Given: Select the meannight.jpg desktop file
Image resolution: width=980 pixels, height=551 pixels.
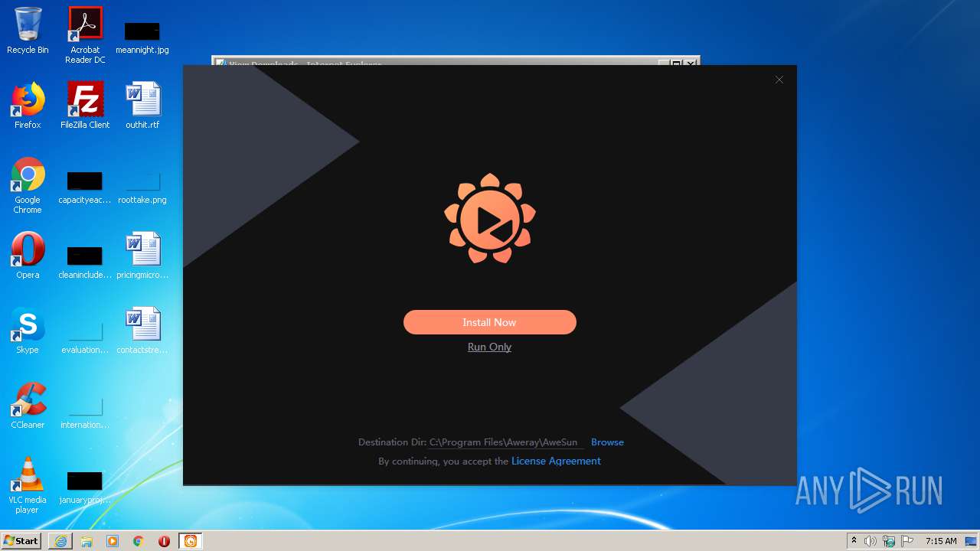Looking at the screenshot, I should 142,36.
